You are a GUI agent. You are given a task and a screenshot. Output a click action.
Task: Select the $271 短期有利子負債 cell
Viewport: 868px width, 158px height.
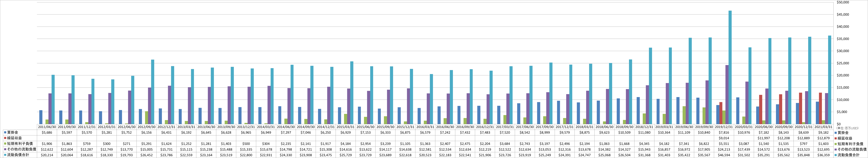(127, 144)
